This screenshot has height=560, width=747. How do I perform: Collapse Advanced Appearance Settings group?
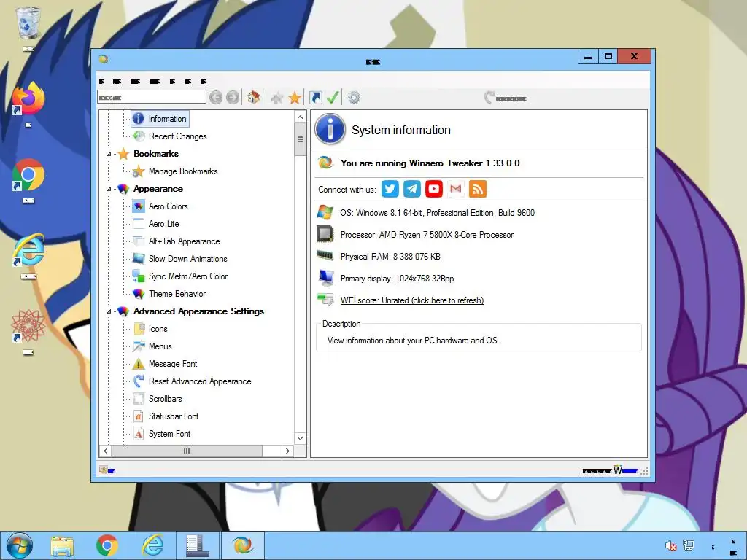pos(109,311)
